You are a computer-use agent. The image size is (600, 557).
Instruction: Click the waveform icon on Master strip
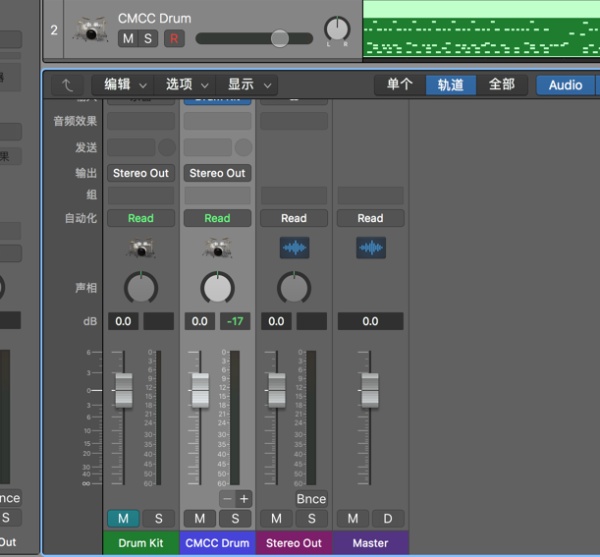click(371, 248)
